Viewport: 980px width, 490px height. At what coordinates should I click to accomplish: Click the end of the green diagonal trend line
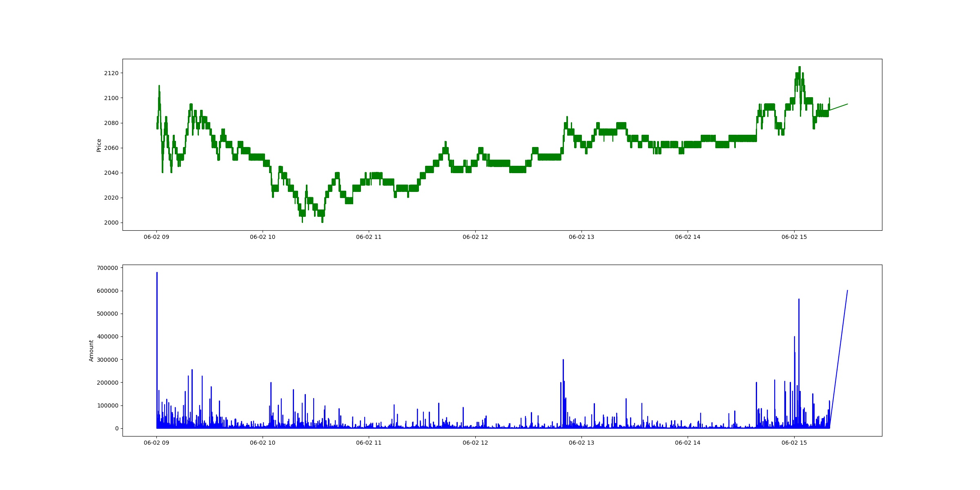(x=847, y=104)
